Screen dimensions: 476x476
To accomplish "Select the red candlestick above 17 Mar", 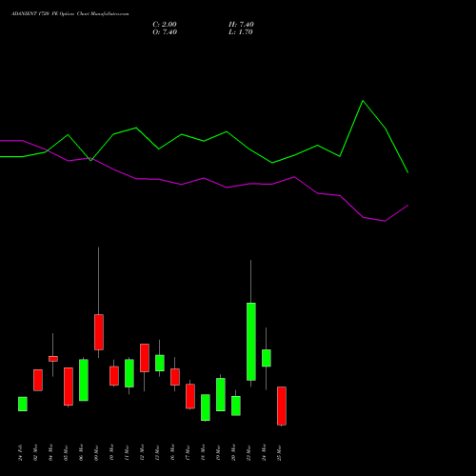I will click(x=190, y=396).
